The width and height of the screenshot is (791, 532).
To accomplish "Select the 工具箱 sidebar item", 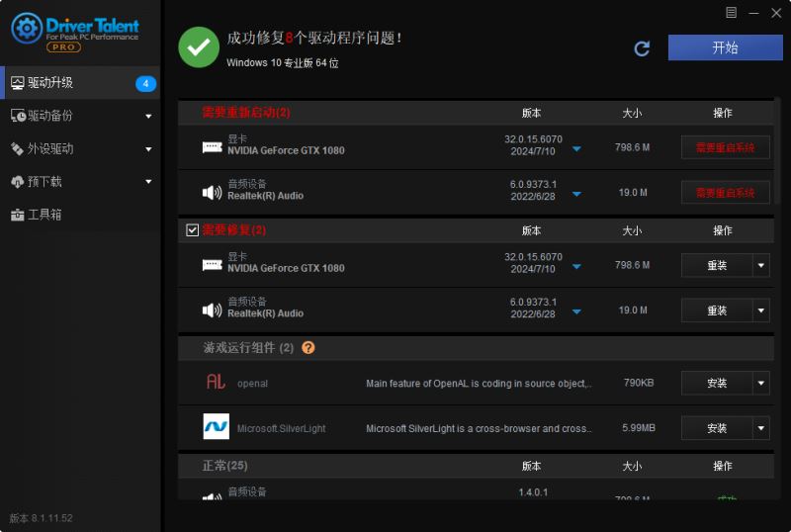I will [x=80, y=215].
